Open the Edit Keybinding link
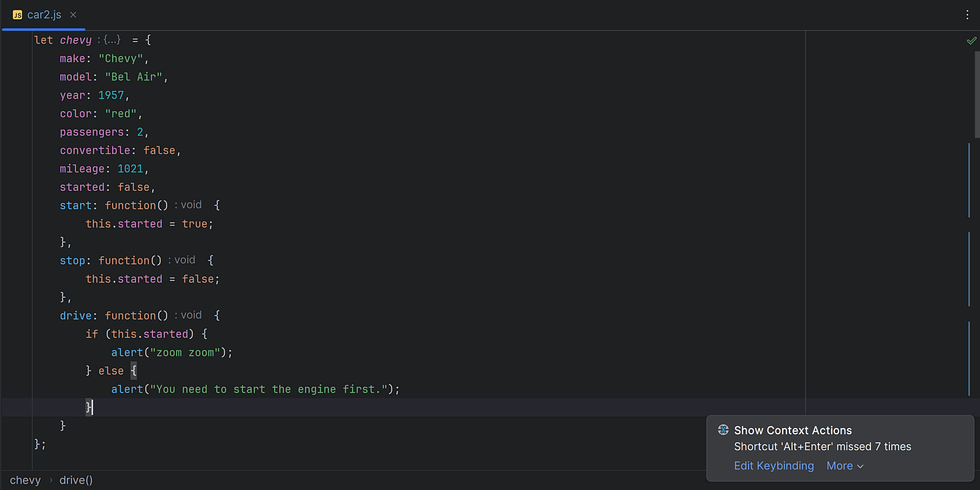Image resolution: width=980 pixels, height=490 pixels. click(x=774, y=466)
